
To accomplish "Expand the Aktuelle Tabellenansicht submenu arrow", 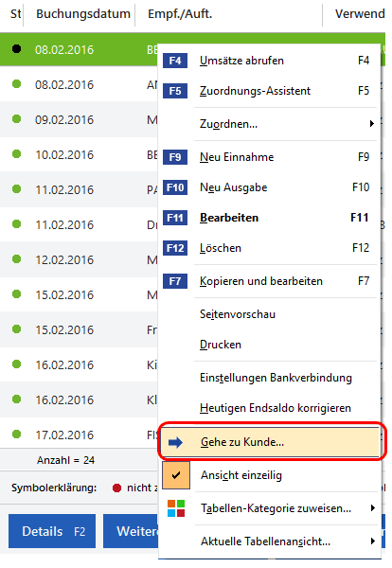I will pyautogui.click(x=373, y=541).
